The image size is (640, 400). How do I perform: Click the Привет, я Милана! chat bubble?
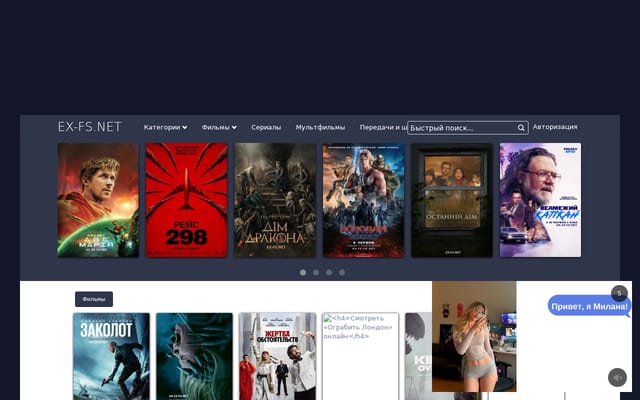[589, 306]
